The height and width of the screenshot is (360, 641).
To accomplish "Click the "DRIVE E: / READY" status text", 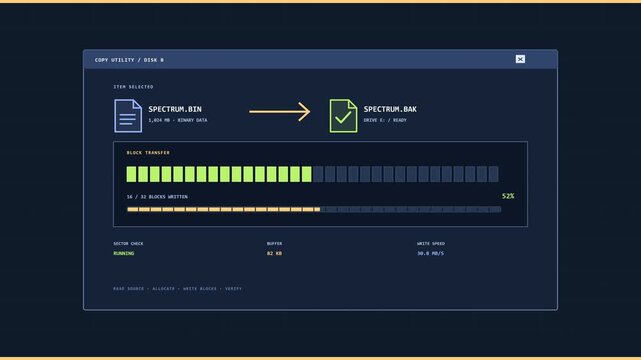I will (385, 120).
